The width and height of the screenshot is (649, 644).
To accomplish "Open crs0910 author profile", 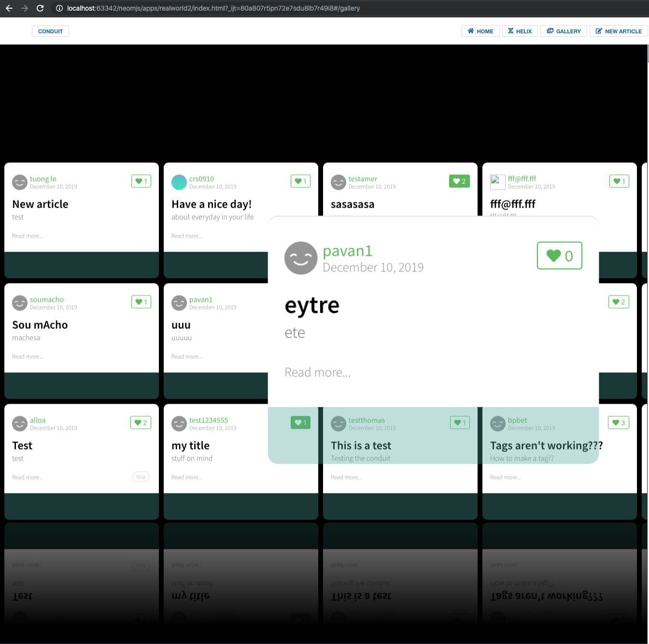I will 201,179.
